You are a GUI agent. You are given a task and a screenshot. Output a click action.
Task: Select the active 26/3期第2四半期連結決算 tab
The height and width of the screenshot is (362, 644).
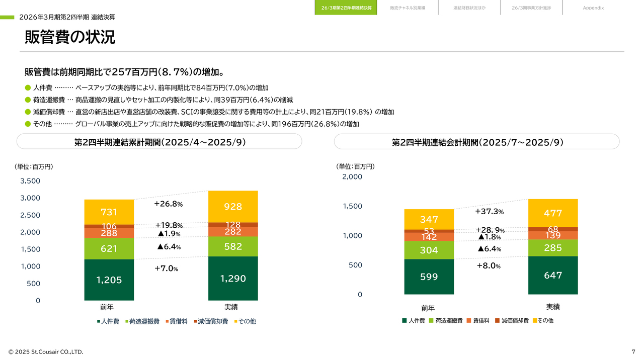pos(346,8)
